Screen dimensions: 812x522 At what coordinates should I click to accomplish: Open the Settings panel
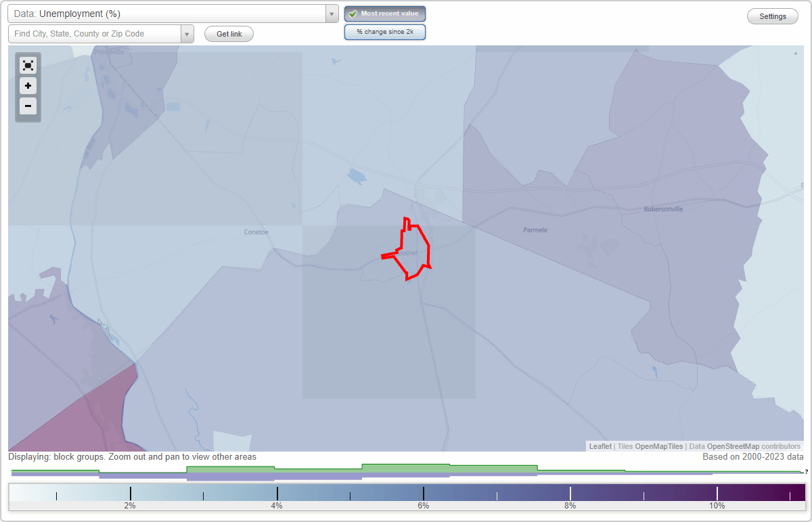click(x=772, y=16)
